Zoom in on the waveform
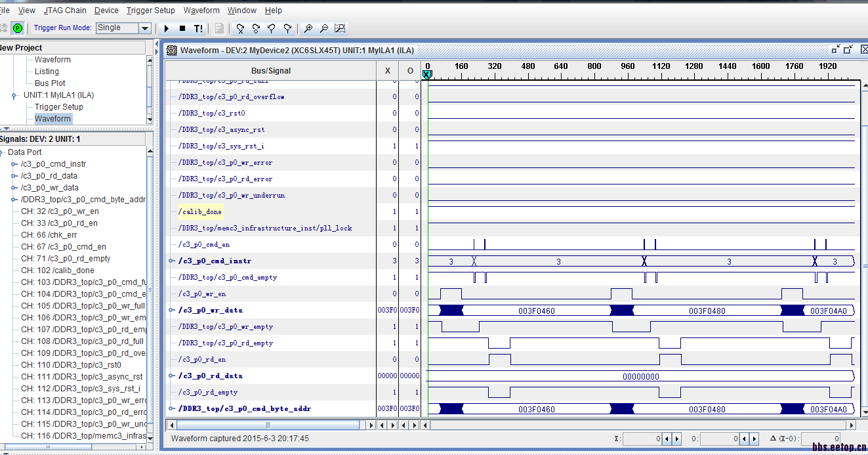Image resolution: width=868 pixels, height=455 pixels. click(x=308, y=28)
